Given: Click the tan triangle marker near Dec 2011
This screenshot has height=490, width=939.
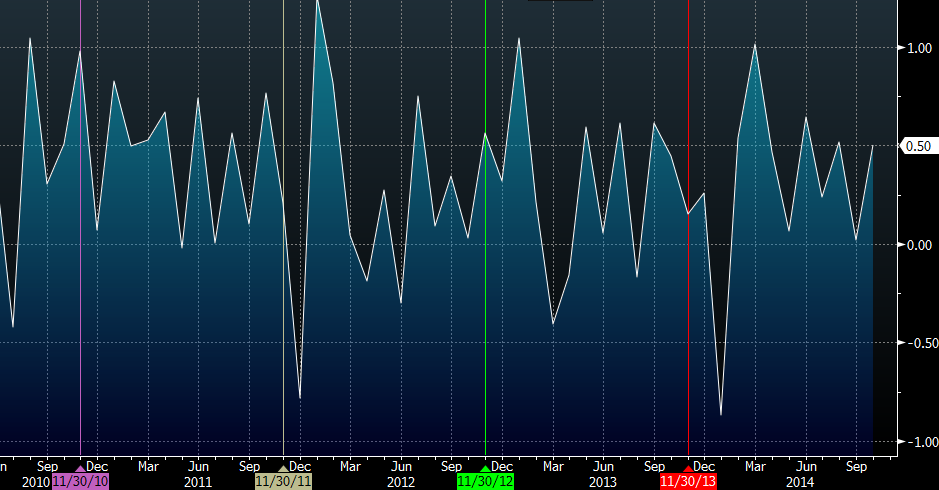Looking at the screenshot, I should pyautogui.click(x=283, y=467).
